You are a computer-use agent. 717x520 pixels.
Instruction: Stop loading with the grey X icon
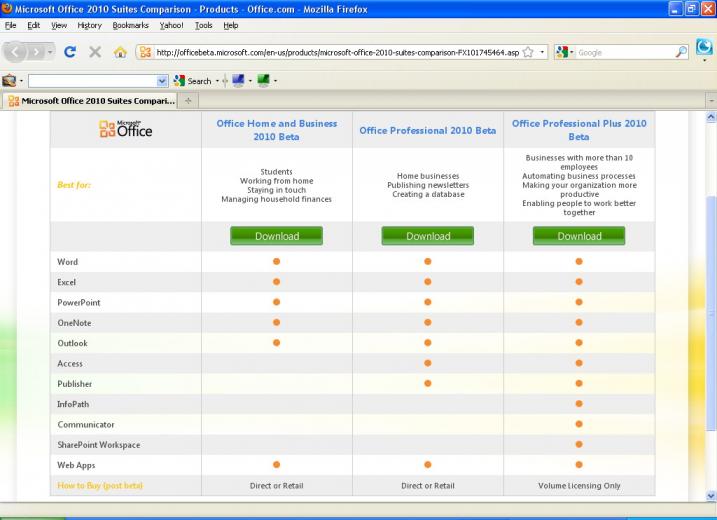(x=95, y=52)
